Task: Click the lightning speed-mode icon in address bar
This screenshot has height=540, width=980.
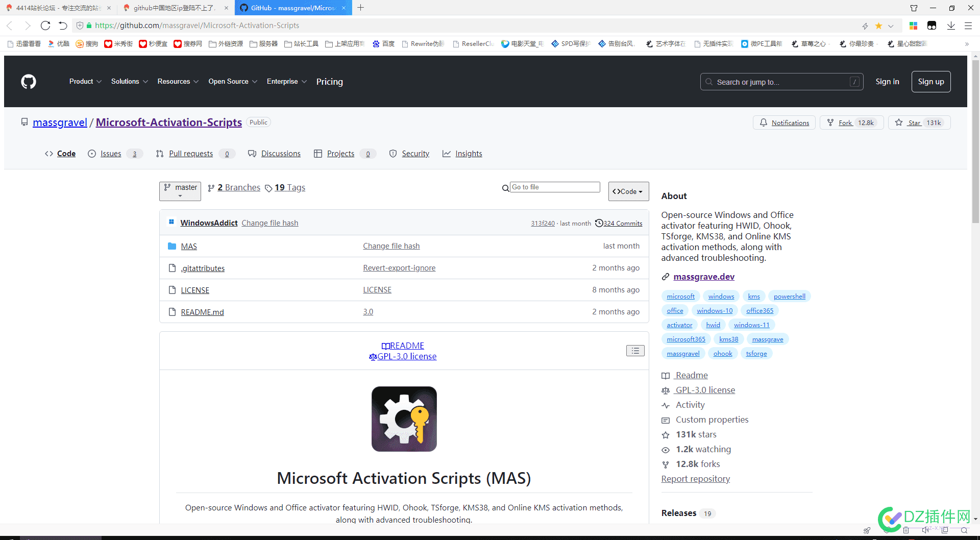Action: (x=865, y=26)
